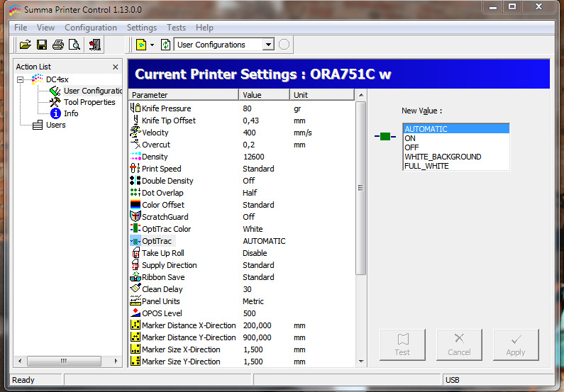Click the round status indicator beside combo box
The width and height of the screenshot is (564, 392).
pyautogui.click(x=284, y=45)
